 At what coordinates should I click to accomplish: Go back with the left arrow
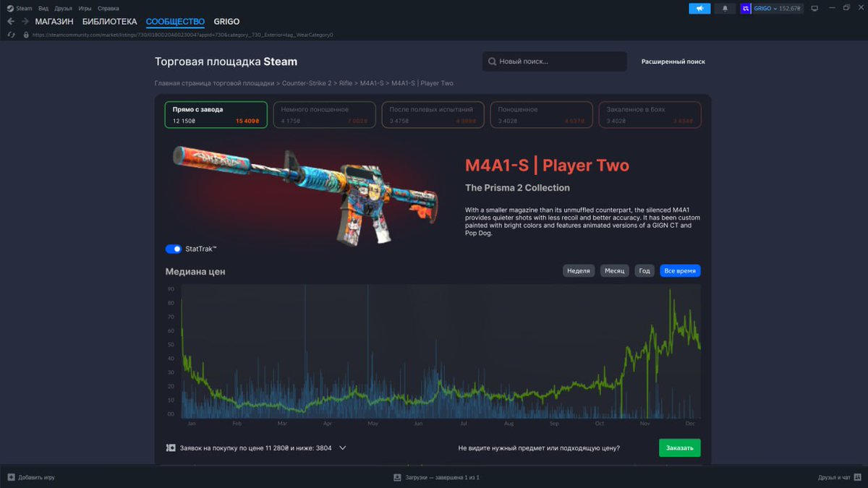point(11,22)
